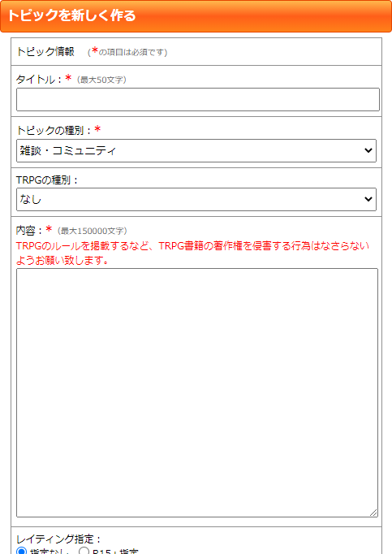Viewport: 392px width, 554px height.
Task: Select the 指定なし rating radio button
Action: tap(22, 552)
